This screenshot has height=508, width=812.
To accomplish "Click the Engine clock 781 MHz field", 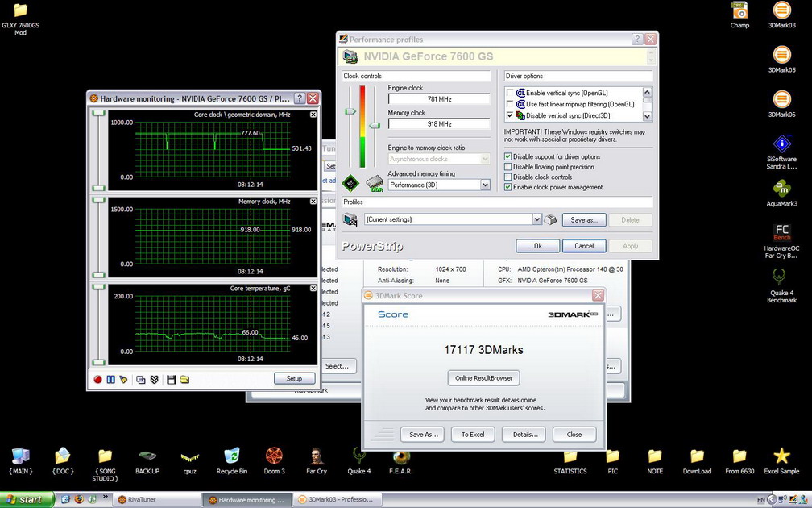I will click(439, 99).
